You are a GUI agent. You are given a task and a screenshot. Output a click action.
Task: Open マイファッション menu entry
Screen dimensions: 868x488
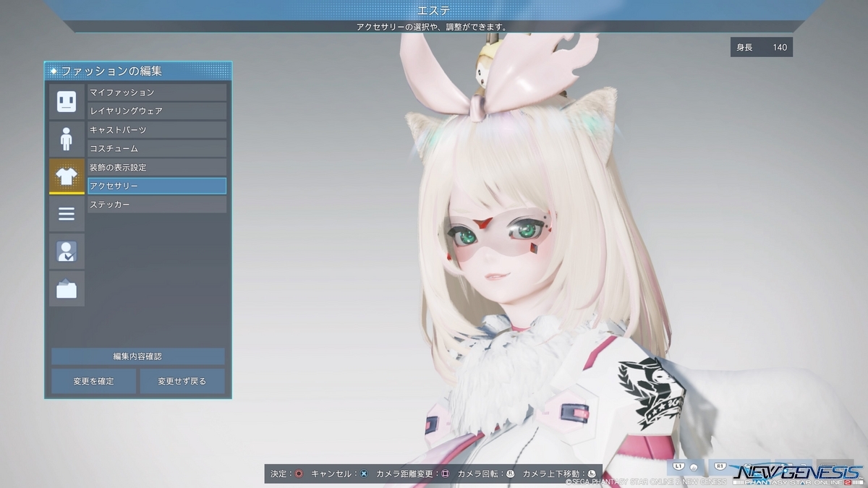[157, 93]
